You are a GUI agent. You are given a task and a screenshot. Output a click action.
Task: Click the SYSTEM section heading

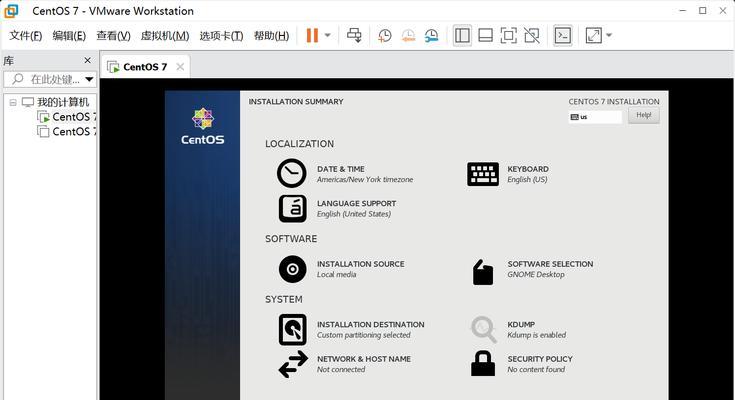pyautogui.click(x=284, y=299)
